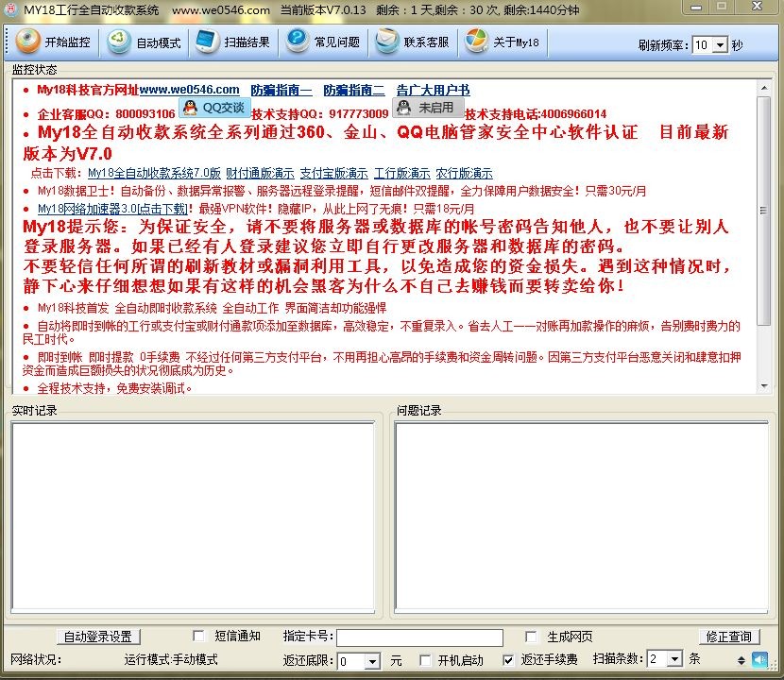Click inside the 问题记录 log box
This screenshot has width=784, height=680.
pyautogui.click(x=581, y=517)
